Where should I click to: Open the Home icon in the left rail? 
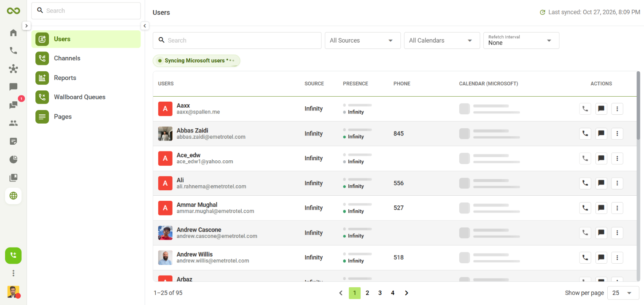[x=13, y=33]
